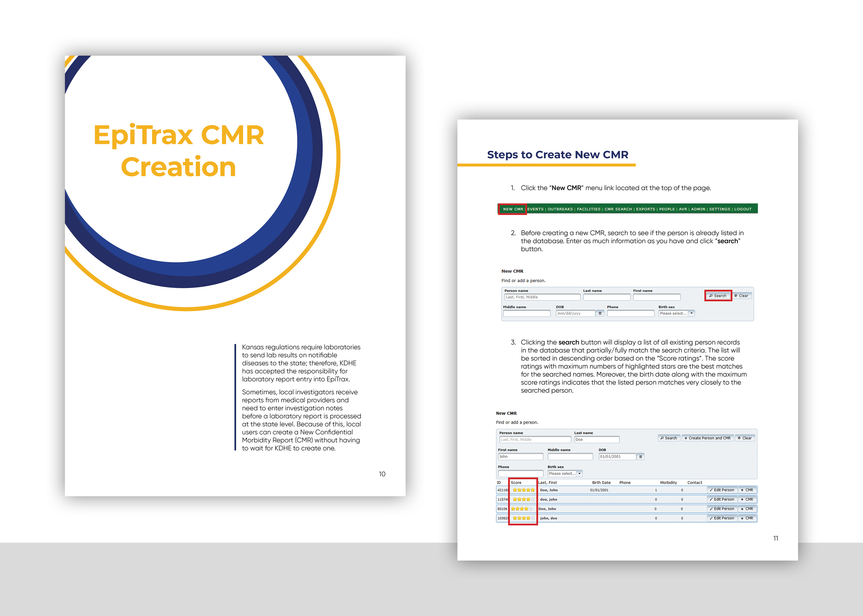Image resolution: width=863 pixels, height=616 pixels.
Task: Open the ADMIN menu item
Action: [698, 209]
